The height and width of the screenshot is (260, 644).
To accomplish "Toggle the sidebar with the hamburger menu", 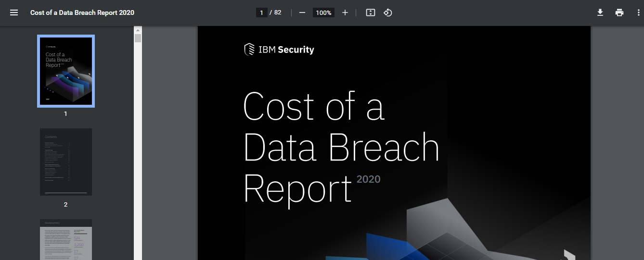I will coord(14,12).
